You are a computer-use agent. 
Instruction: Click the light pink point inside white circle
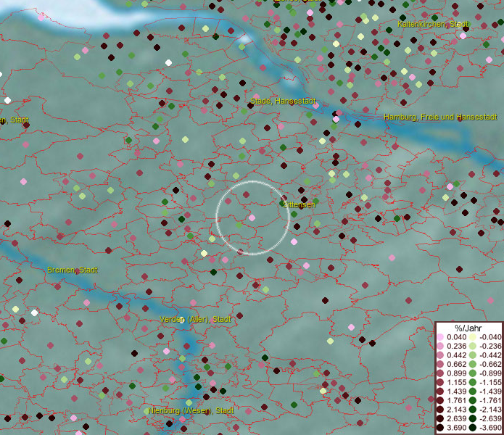(x=252, y=217)
